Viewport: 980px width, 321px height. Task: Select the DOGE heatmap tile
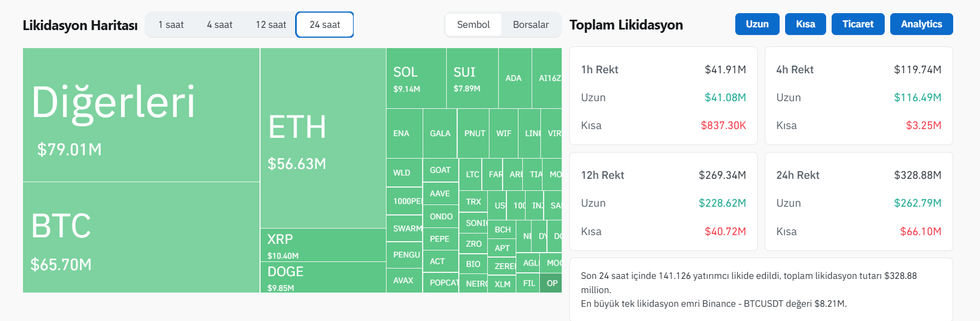tap(323, 277)
